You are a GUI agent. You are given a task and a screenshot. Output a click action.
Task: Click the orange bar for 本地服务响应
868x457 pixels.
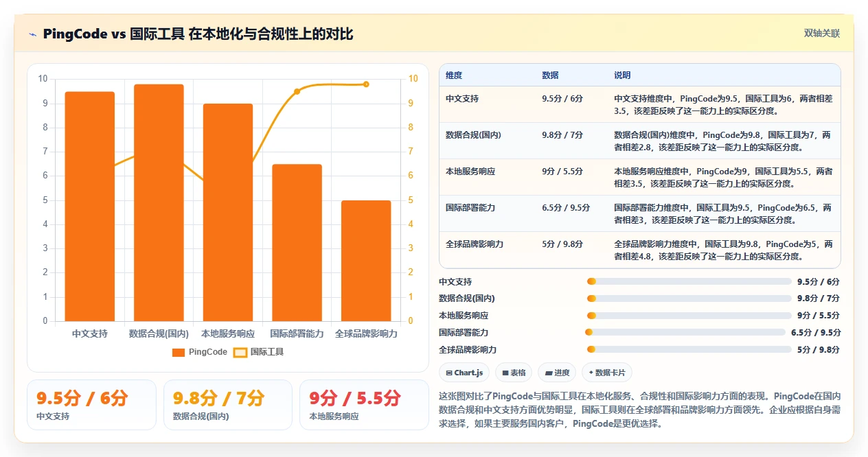click(228, 213)
